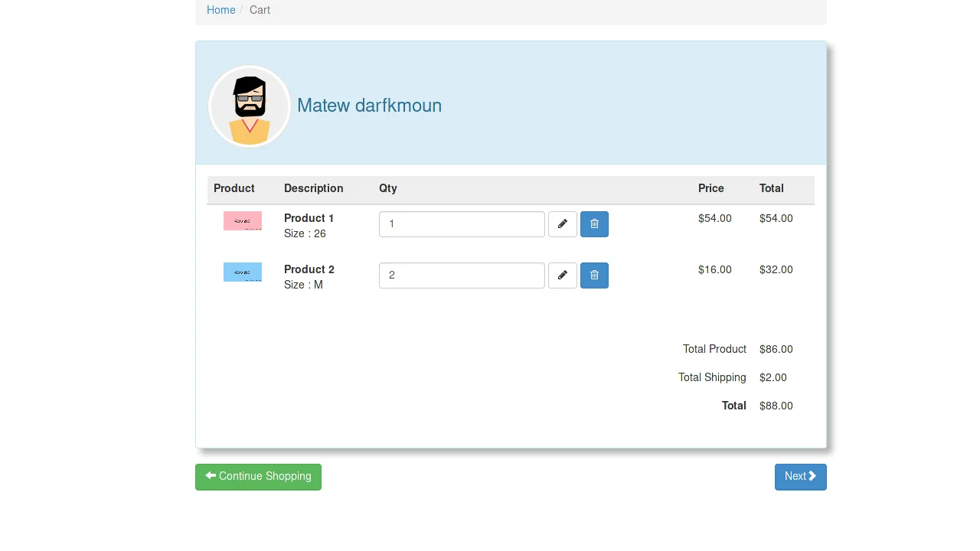Click the Cart breadcrumb item

260,10
